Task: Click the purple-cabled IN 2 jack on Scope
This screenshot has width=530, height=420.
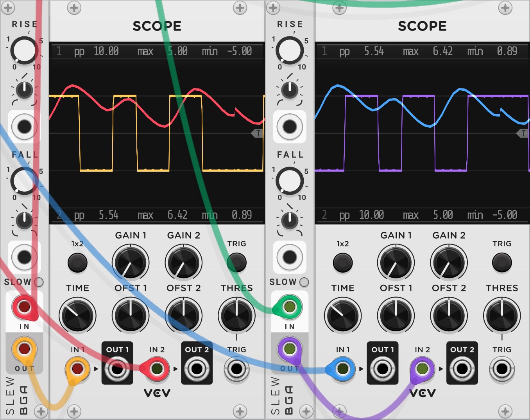Action: point(422,369)
